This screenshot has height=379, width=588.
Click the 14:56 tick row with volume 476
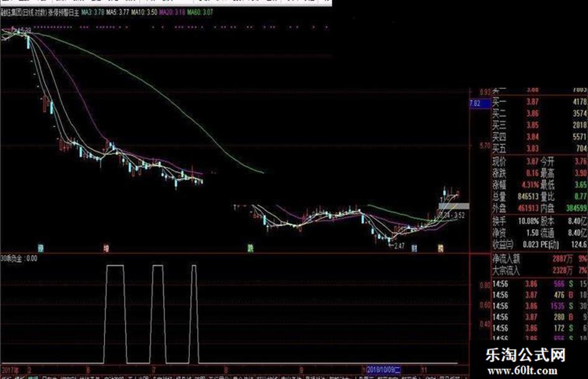(x=539, y=296)
